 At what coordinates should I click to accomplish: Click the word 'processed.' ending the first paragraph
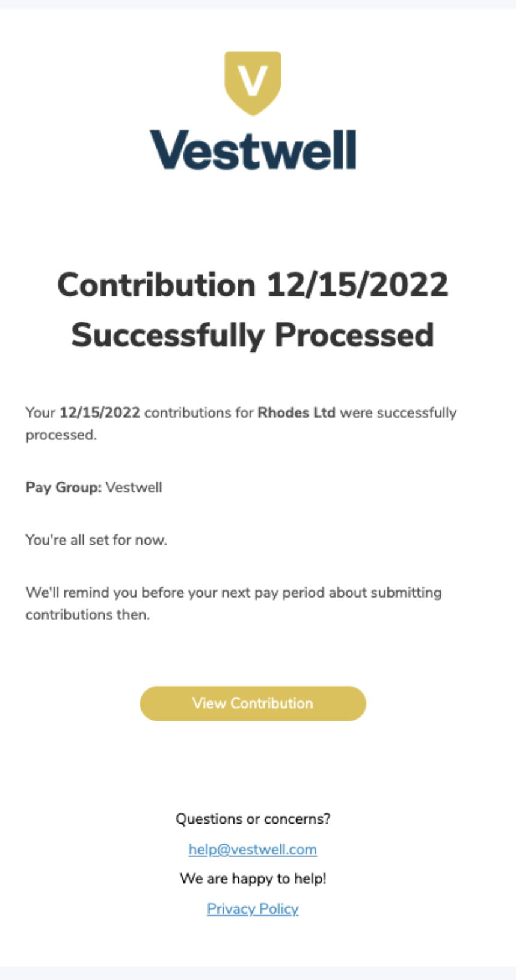[x=61, y=435]
